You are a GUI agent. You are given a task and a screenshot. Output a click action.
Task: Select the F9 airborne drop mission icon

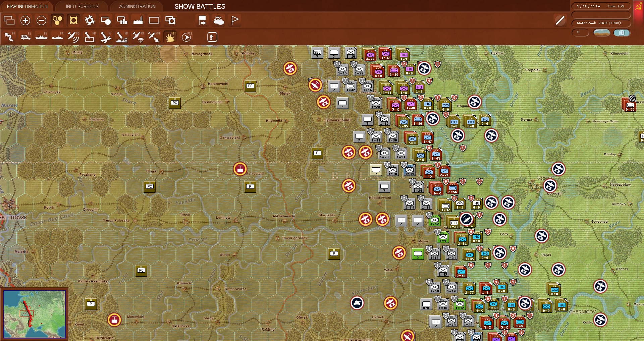pyautogui.click(x=138, y=37)
